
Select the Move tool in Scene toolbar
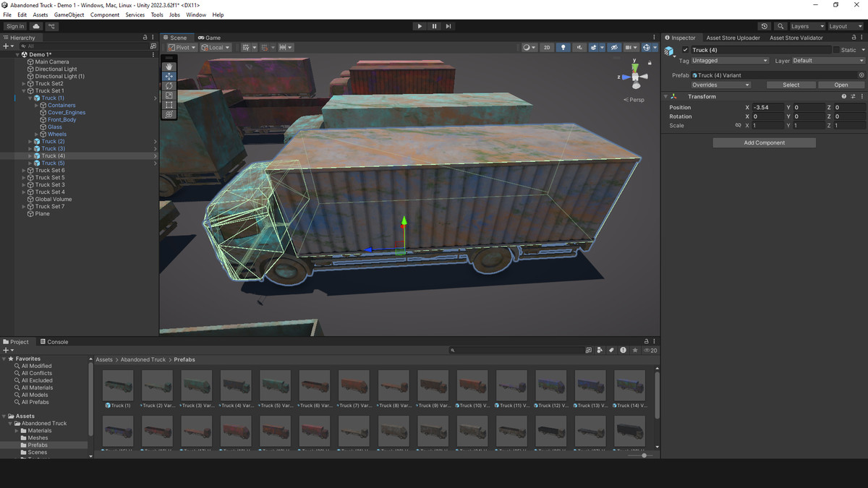(x=169, y=76)
